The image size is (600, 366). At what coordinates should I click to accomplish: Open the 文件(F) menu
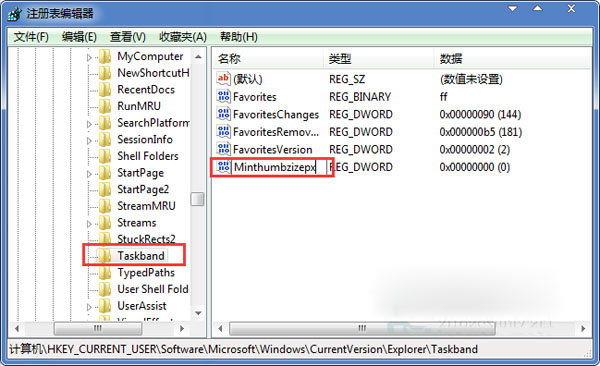[x=31, y=37]
